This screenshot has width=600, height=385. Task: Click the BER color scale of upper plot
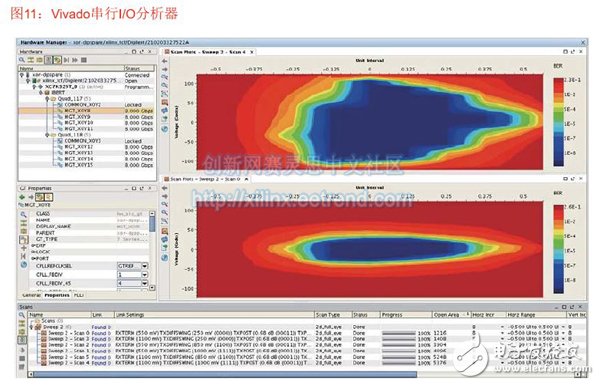click(559, 122)
